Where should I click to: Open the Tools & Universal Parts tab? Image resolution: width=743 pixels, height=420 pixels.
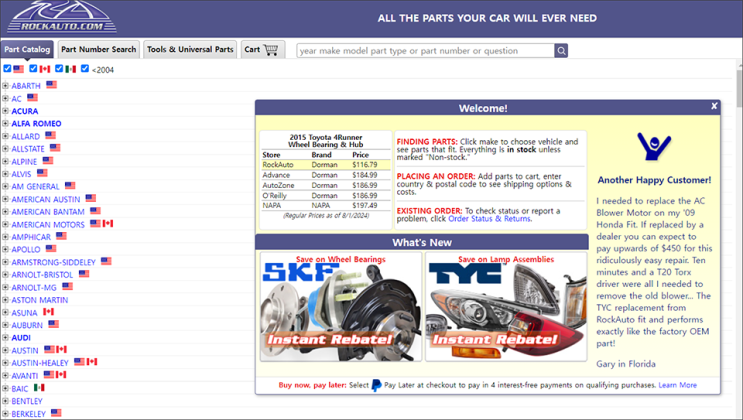click(190, 49)
